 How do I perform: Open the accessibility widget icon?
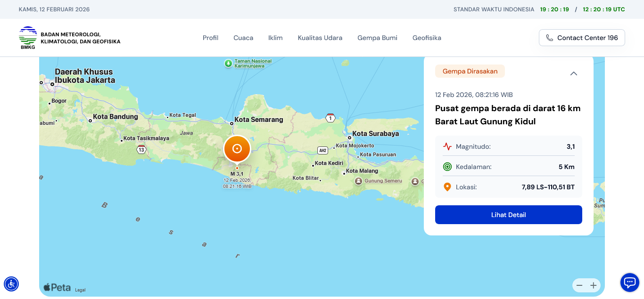[11, 284]
